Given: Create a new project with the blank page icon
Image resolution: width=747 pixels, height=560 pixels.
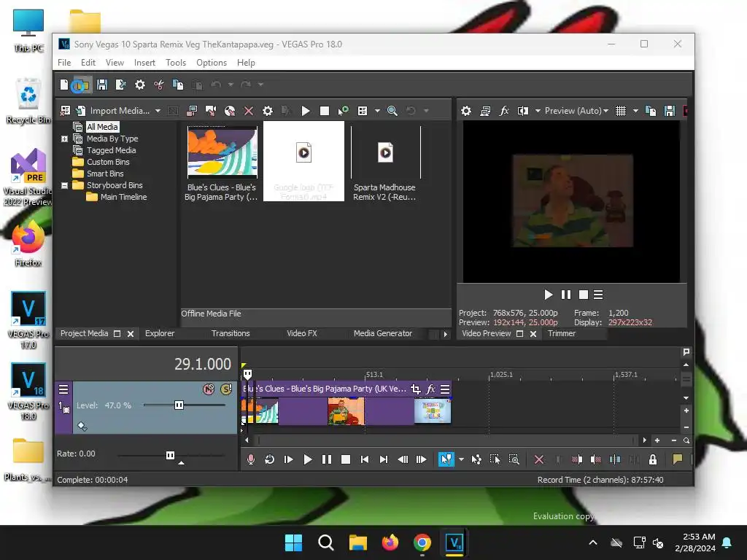Looking at the screenshot, I should pos(64,85).
